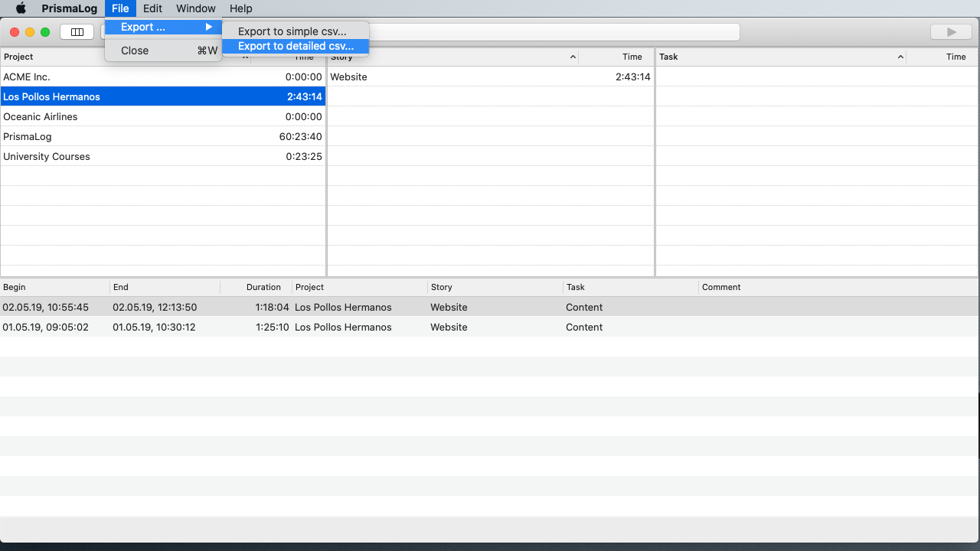
Task: Click the 1:25:10 duration cell
Action: click(272, 327)
